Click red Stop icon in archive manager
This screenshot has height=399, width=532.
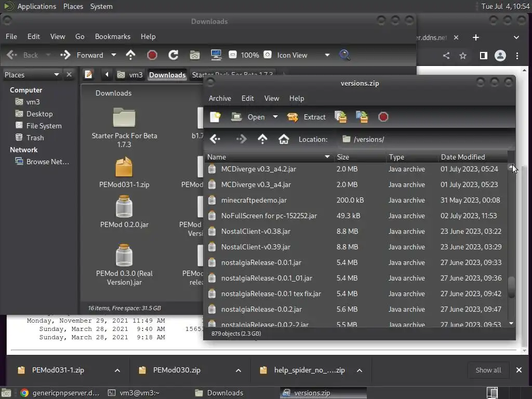click(383, 117)
